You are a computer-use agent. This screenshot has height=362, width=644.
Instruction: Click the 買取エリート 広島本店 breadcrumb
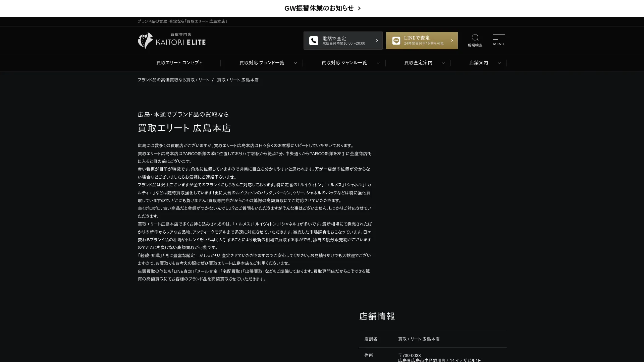coord(238,80)
